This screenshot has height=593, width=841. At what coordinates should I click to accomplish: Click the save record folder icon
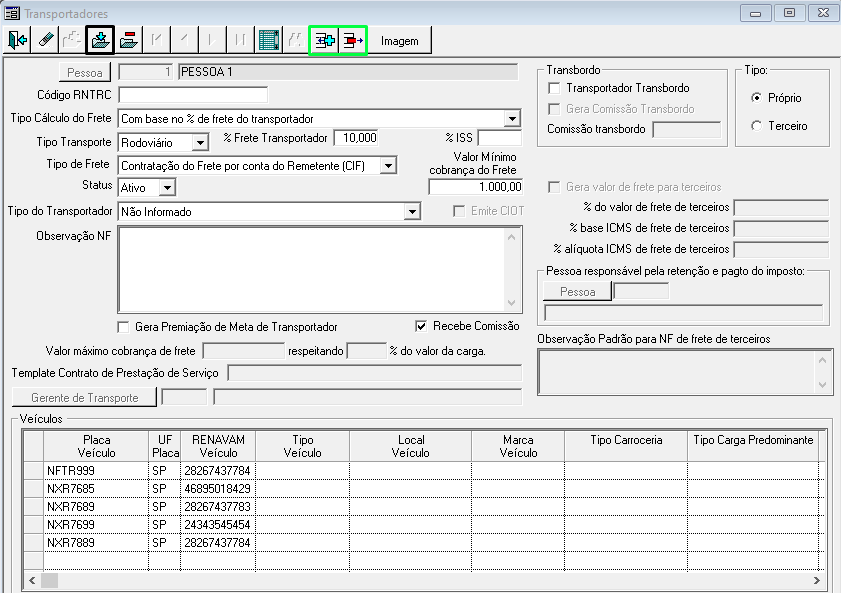point(100,40)
